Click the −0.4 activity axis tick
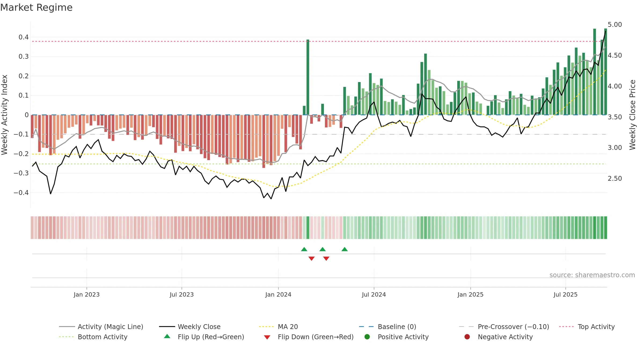Viewport: 644px width, 362px height. click(x=21, y=193)
